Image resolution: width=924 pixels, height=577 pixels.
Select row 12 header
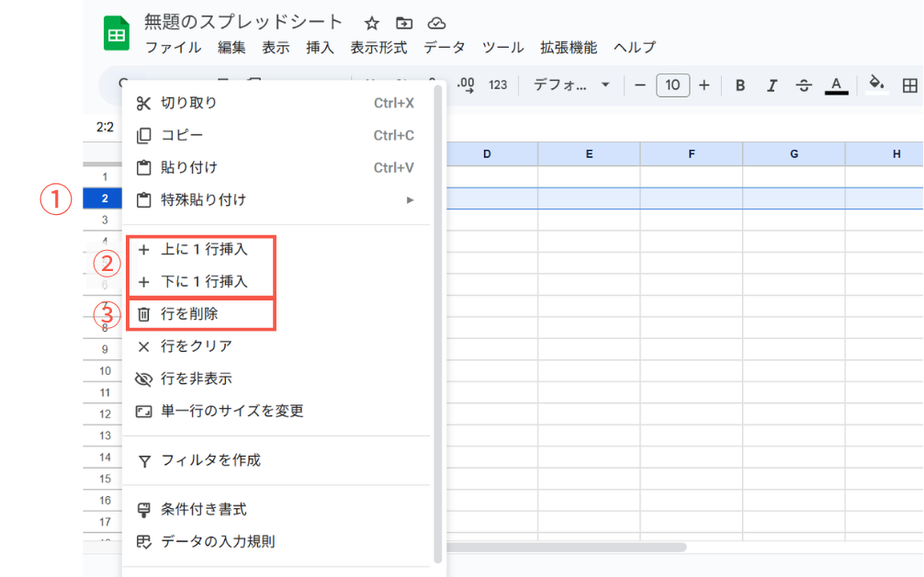[105, 413]
